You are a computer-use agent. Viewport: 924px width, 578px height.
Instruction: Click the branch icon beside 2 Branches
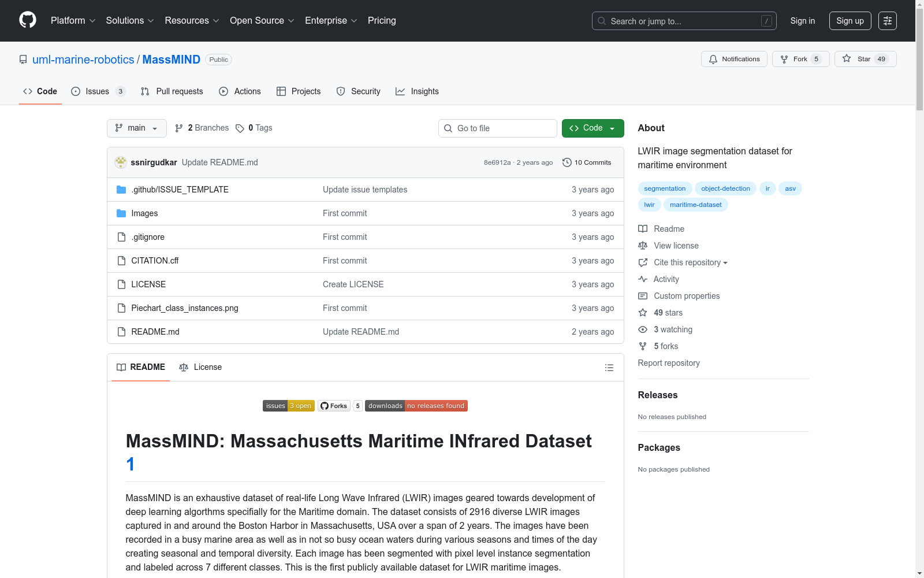pos(179,128)
